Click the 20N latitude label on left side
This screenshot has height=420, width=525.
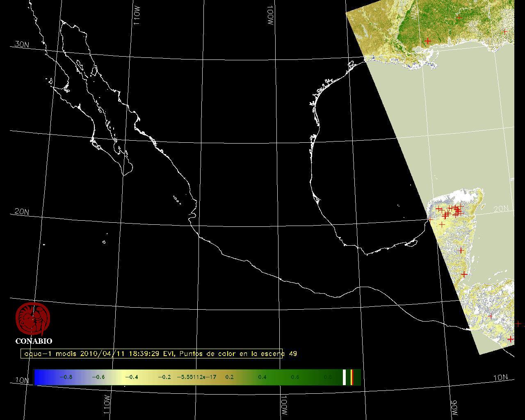tap(22, 212)
